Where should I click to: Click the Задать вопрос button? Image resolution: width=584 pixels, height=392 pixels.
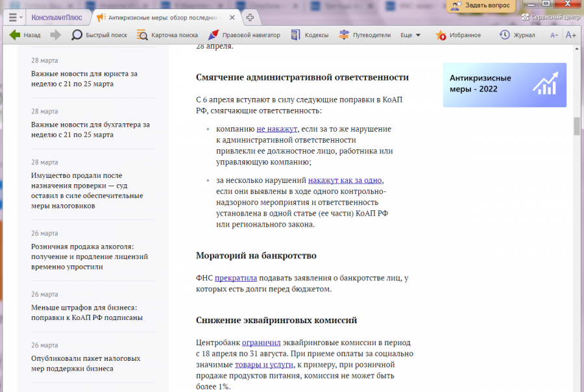coord(482,5)
